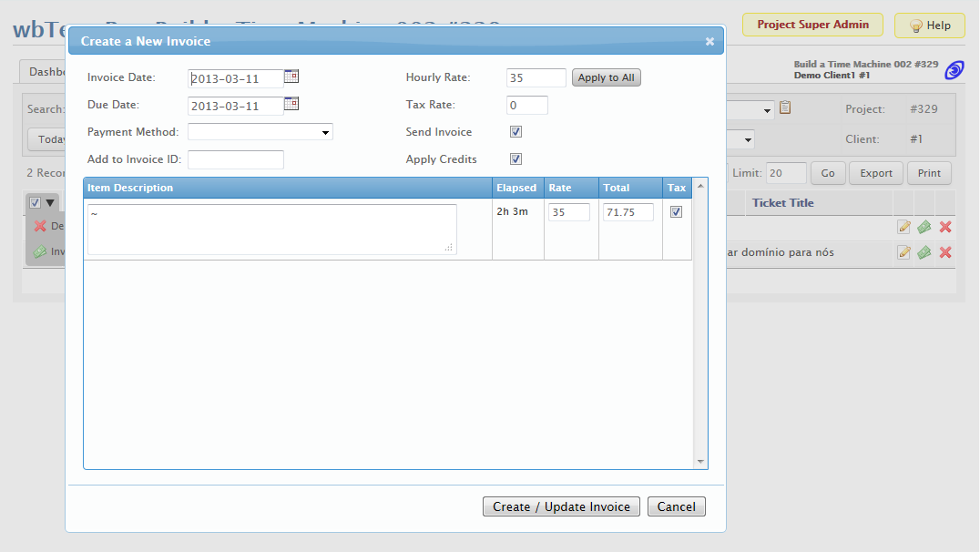Open the Invoice Date calendar picker
980x552 pixels.
click(x=291, y=77)
